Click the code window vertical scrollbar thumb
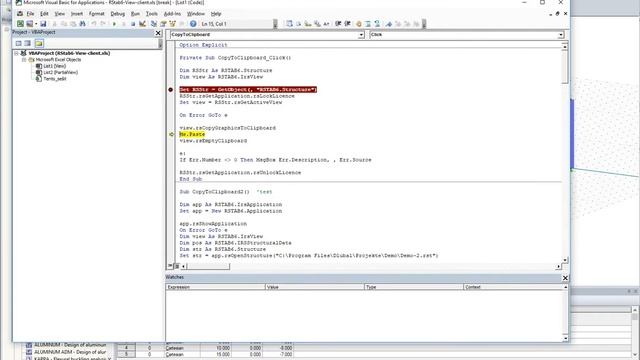The height and width of the screenshot is (360, 640). coord(565,67)
